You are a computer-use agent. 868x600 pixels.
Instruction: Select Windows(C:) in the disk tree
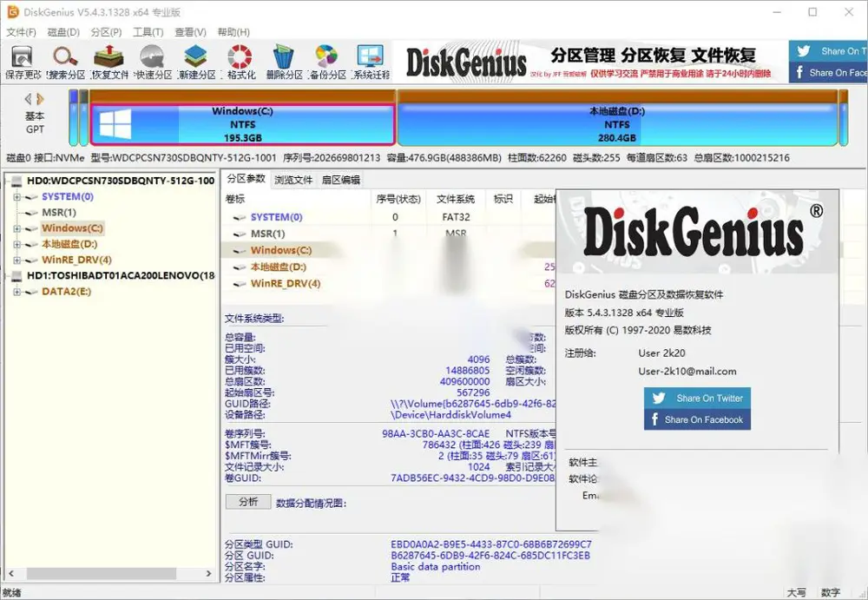[72, 228]
